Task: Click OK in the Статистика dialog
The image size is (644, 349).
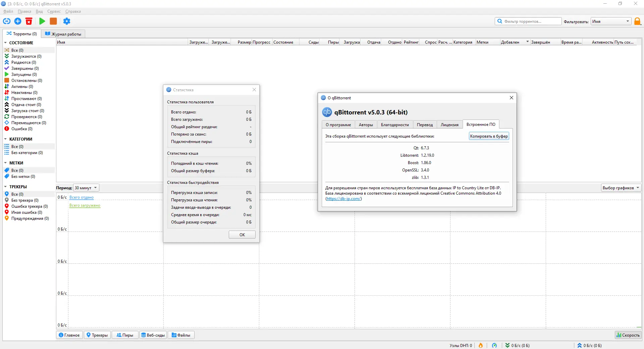Action: (242, 235)
